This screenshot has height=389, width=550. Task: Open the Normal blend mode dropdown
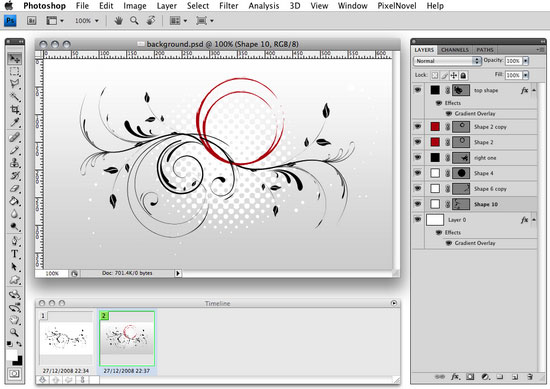click(x=447, y=61)
